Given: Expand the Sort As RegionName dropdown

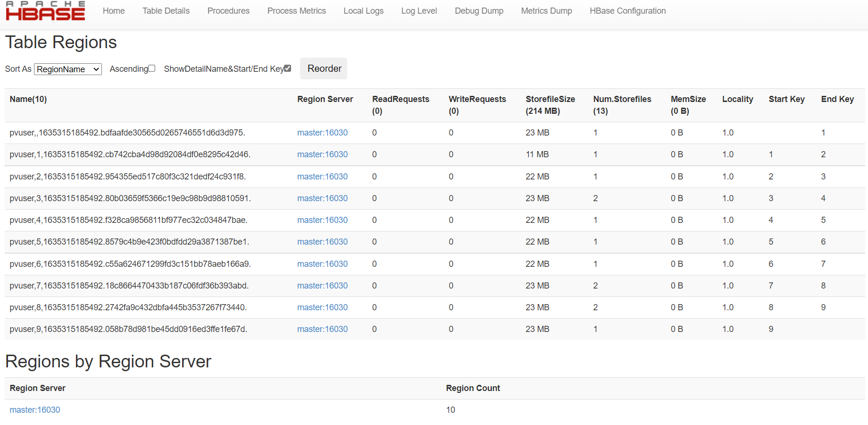Looking at the screenshot, I should click(x=68, y=69).
